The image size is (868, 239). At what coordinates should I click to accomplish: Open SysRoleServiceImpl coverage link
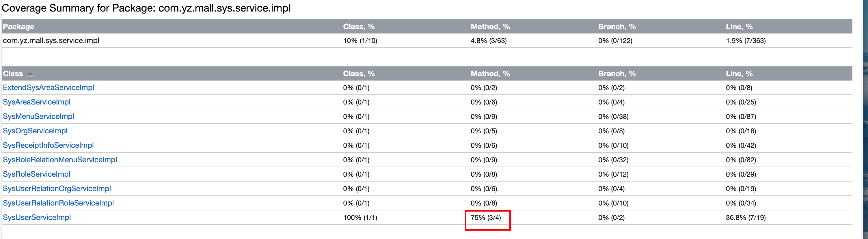(x=36, y=174)
